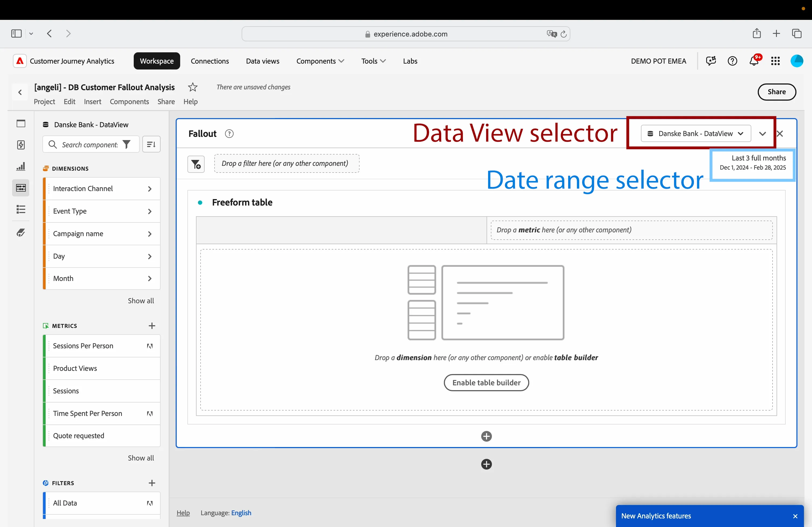Collapse the Fallout panel with chevron
The image size is (812, 527).
click(x=763, y=134)
